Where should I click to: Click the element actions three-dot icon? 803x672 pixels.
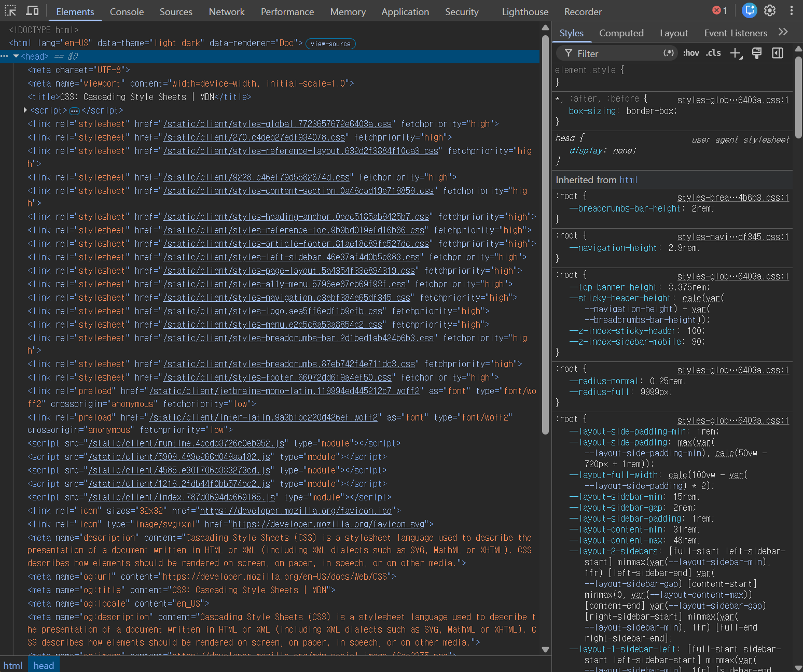[x=5, y=56]
